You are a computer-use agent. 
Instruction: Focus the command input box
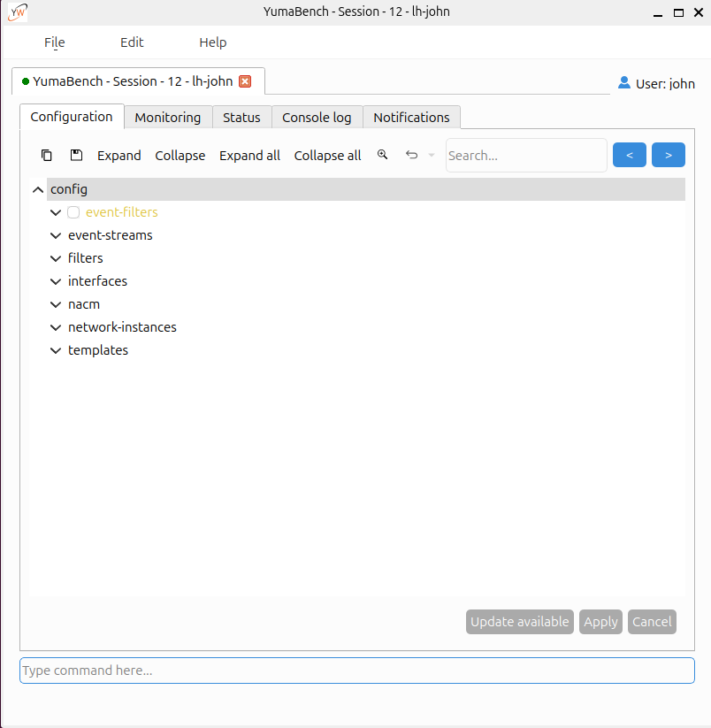(x=357, y=671)
